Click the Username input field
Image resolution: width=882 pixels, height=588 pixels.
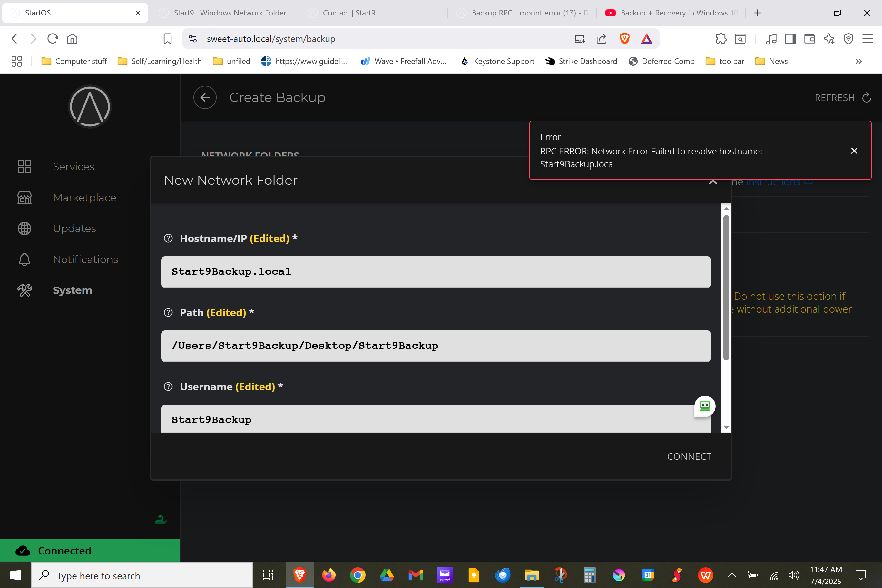(436, 419)
